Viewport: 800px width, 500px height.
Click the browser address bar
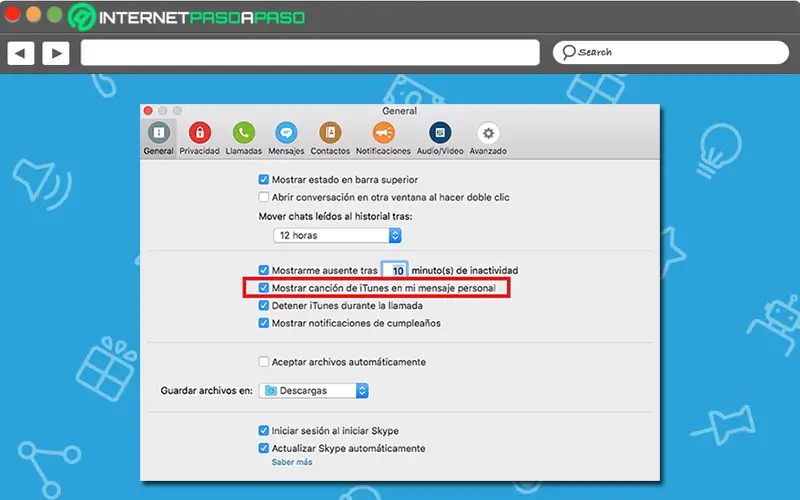pyautogui.click(x=310, y=53)
